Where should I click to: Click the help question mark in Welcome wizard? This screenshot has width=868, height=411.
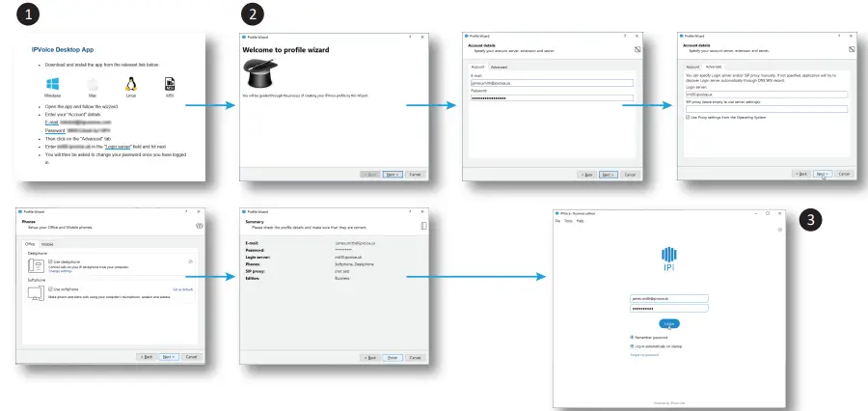click(x=410, y=37)
